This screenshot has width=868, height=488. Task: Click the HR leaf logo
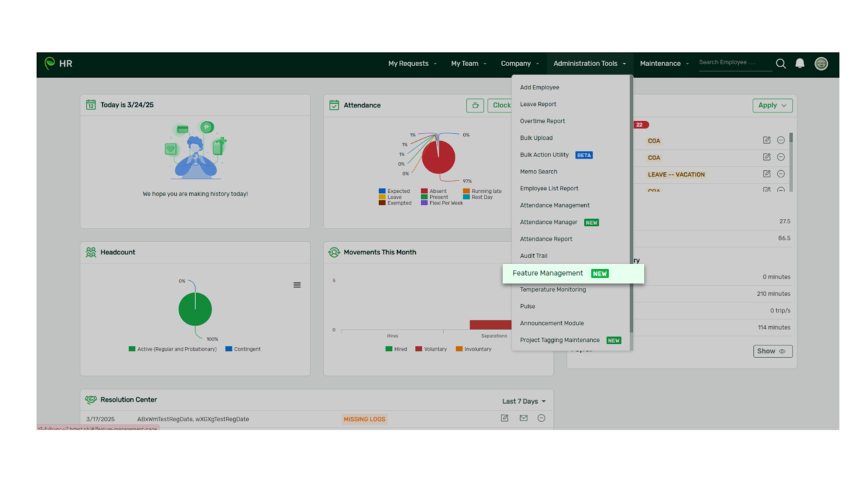click(x=50, y=63)
